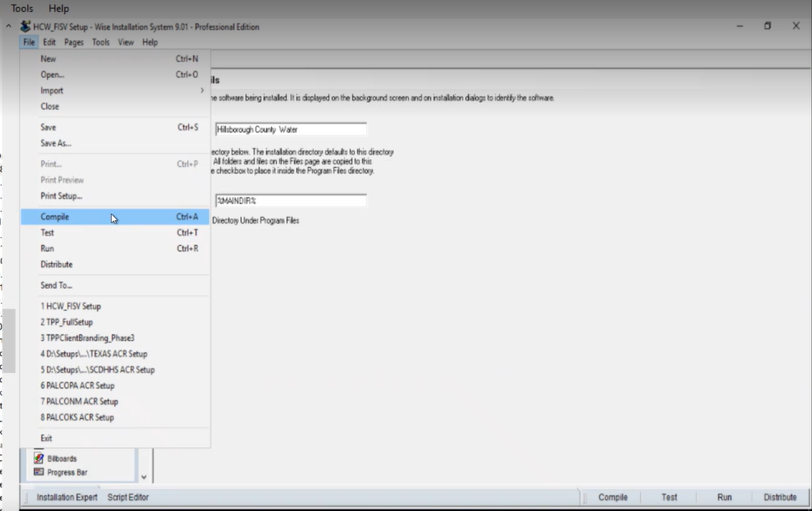Select Distribute in the File menu

(115, 264)
